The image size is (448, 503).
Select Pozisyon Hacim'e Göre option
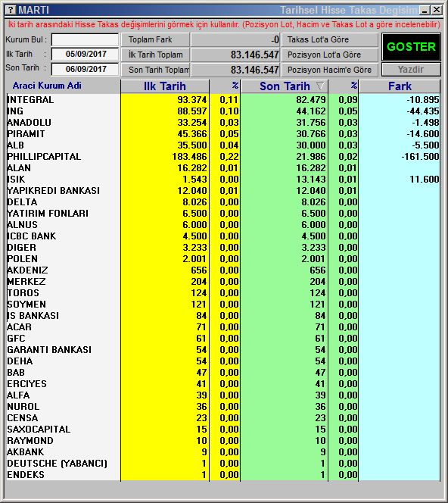coord(330,70)
